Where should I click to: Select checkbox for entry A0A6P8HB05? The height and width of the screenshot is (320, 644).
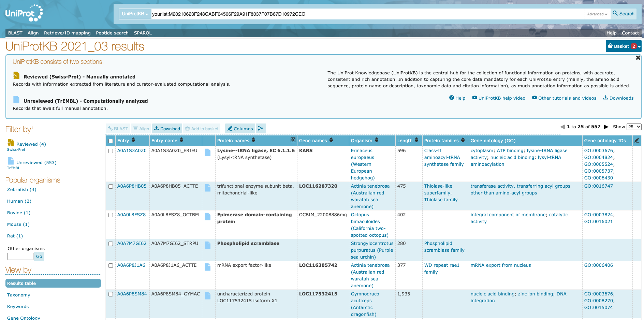click(x=111, y=186)
